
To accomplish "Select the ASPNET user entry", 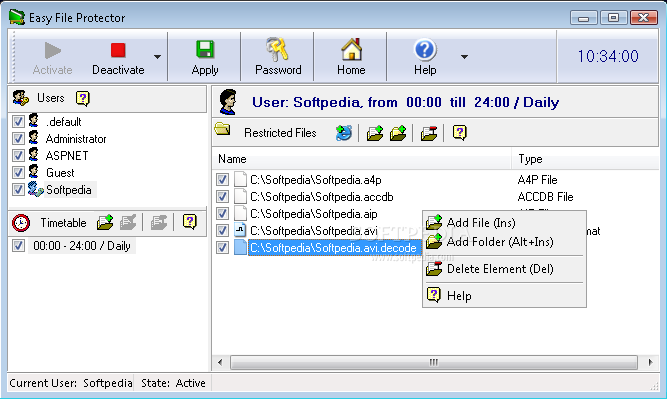I will [67, 156].
